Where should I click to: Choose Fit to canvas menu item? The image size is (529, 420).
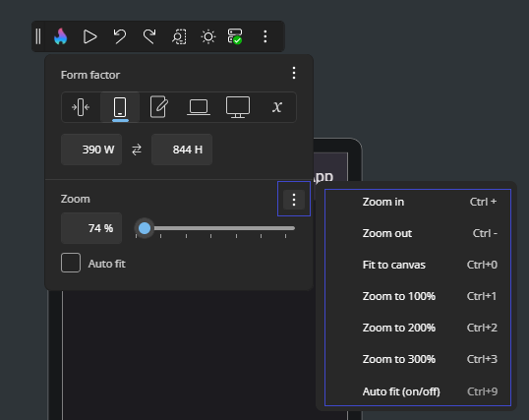coord(418,265)
